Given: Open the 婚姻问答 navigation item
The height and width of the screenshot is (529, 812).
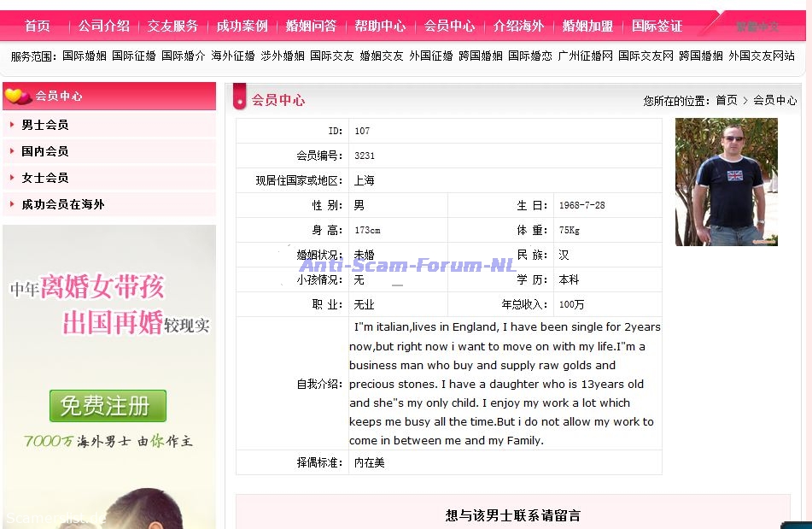Looking at the screenshot, I should [x=311, y=26].
